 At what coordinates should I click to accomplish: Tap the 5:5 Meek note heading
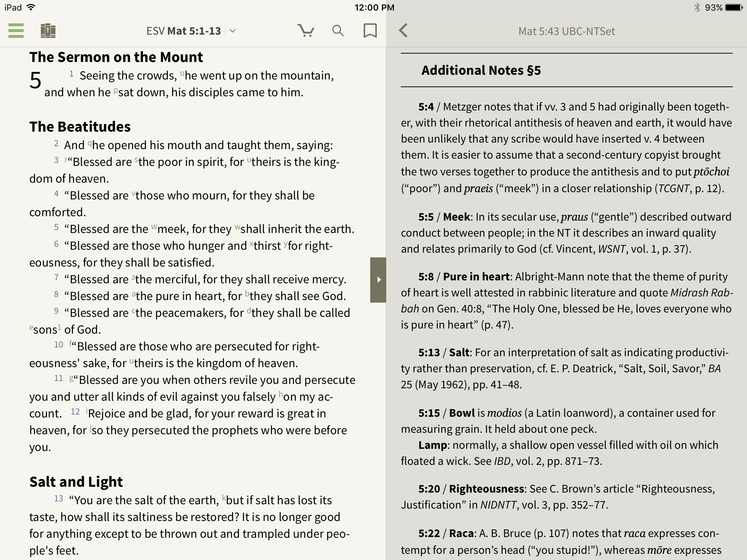coord(444,217)
